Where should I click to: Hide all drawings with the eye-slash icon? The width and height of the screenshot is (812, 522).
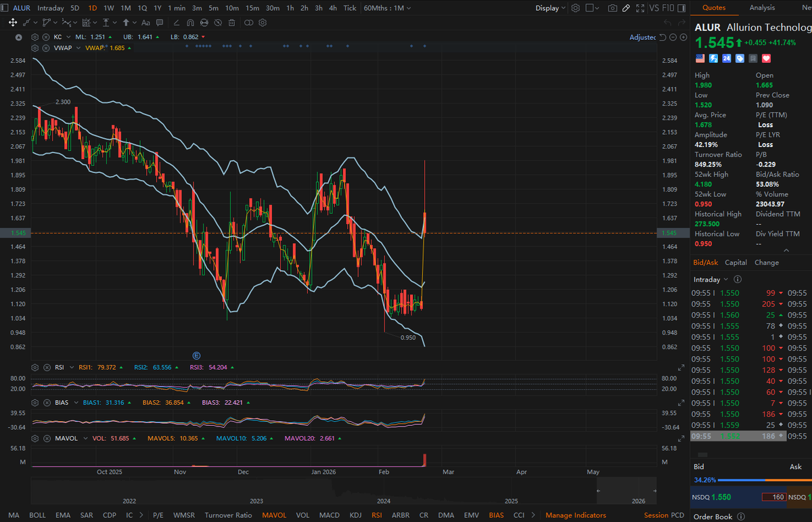[218, 22]
